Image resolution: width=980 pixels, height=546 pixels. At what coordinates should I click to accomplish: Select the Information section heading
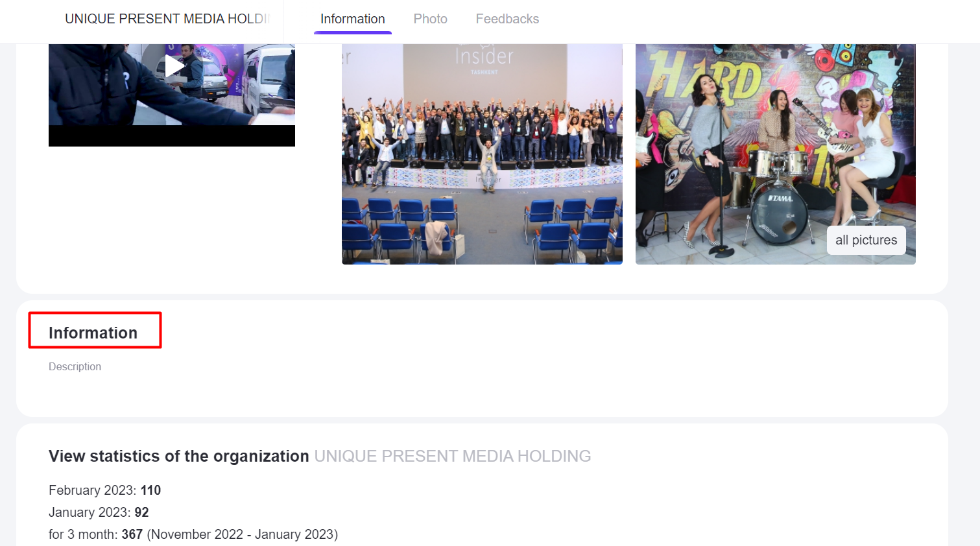tap(93, 333)
